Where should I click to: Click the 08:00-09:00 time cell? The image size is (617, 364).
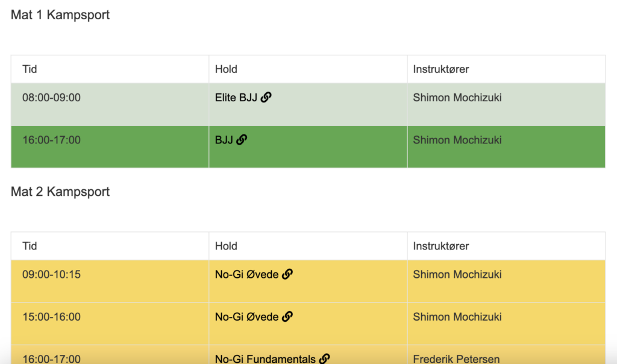(52, 98)
